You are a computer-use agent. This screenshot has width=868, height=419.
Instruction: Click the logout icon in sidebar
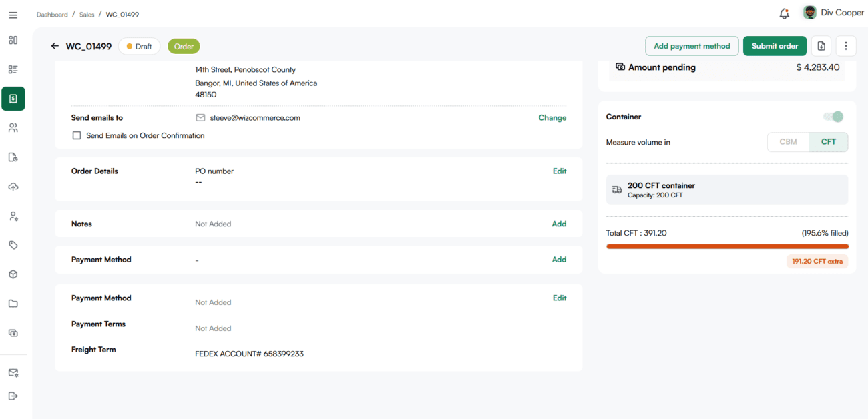(13, 396)
